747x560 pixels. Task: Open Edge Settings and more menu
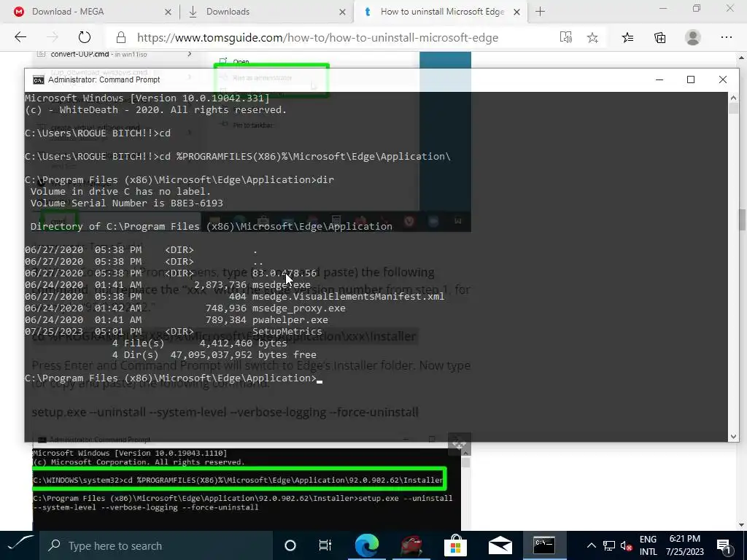tap(726, 37)
